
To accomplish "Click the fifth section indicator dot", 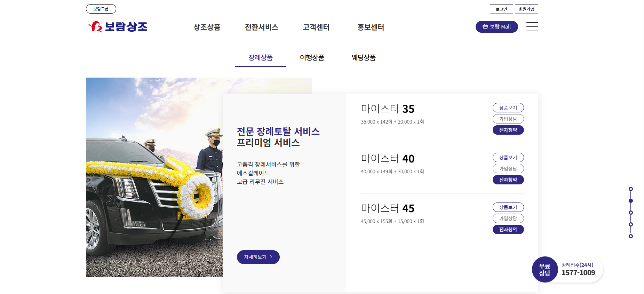I will (631, 236).
